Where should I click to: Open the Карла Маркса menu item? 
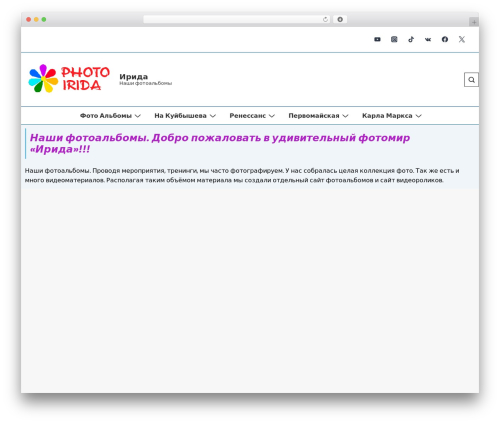coord(387,116)
